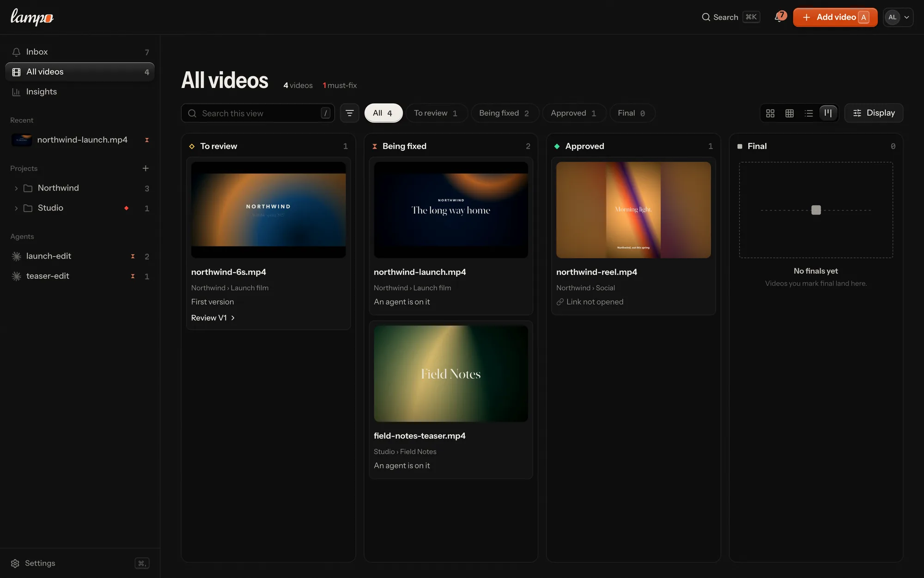Click the Lampo logo
Screen dimensions: 924x578
click(x=32, y=17)
